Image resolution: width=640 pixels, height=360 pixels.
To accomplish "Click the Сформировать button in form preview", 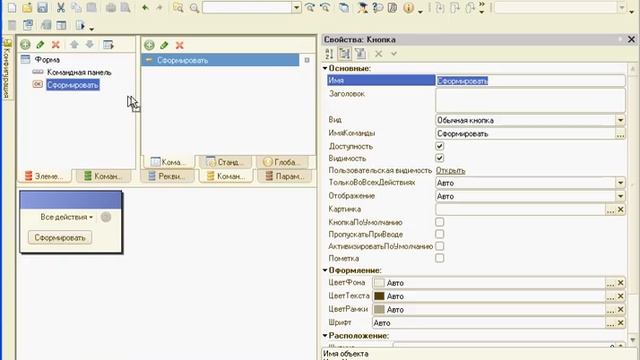I will click(60, 238).
